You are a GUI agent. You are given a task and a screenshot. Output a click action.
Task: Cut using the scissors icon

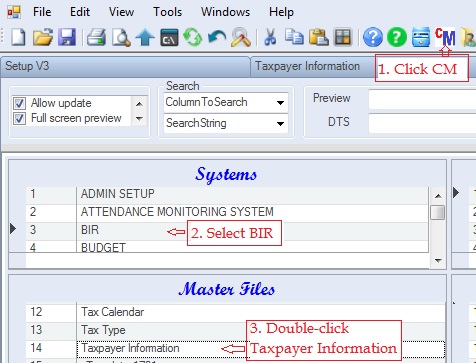coord(270,37)
